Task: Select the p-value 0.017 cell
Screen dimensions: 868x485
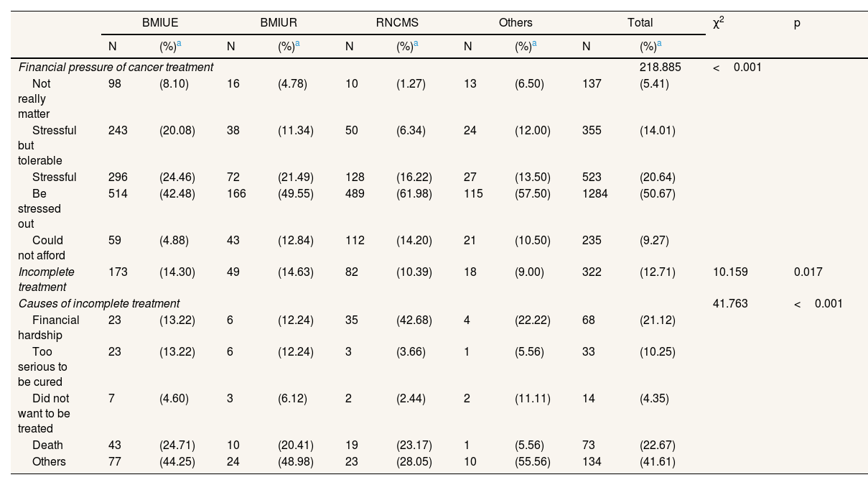Action: point(808,272)
